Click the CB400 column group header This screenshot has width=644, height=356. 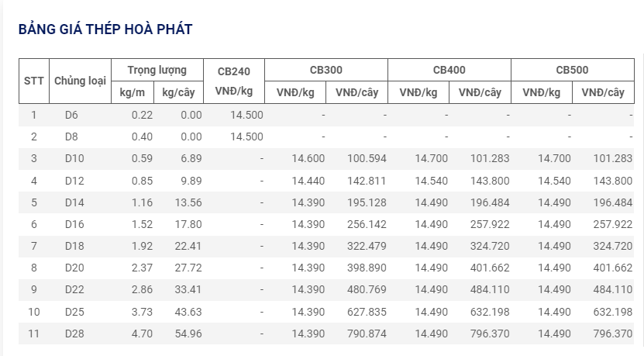pyautogui.click(x=449, y=71)
